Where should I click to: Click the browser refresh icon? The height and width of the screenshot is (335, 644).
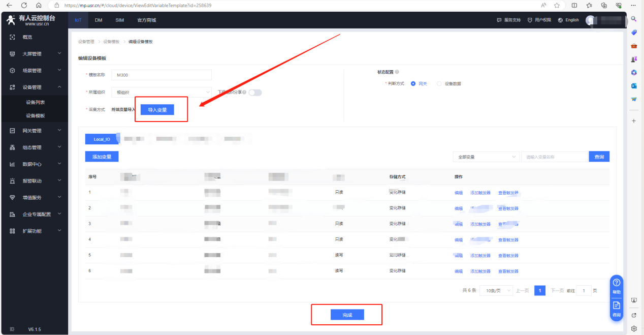coord(24,5)
